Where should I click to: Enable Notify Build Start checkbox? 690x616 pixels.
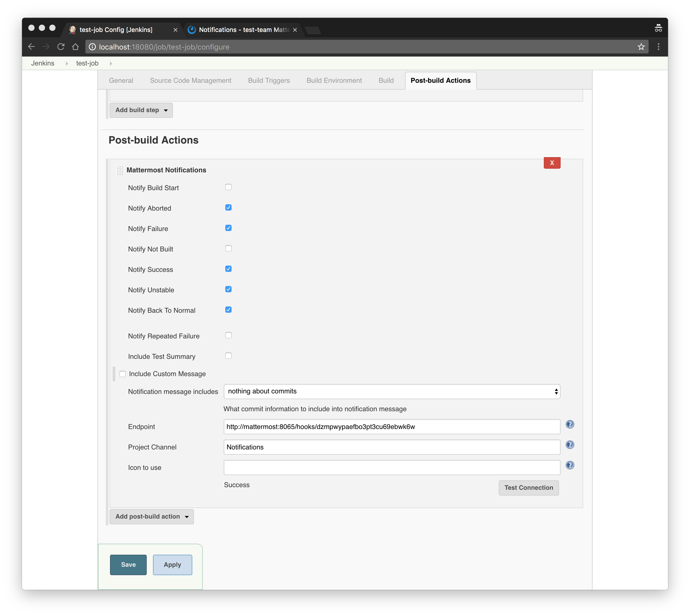228,187
